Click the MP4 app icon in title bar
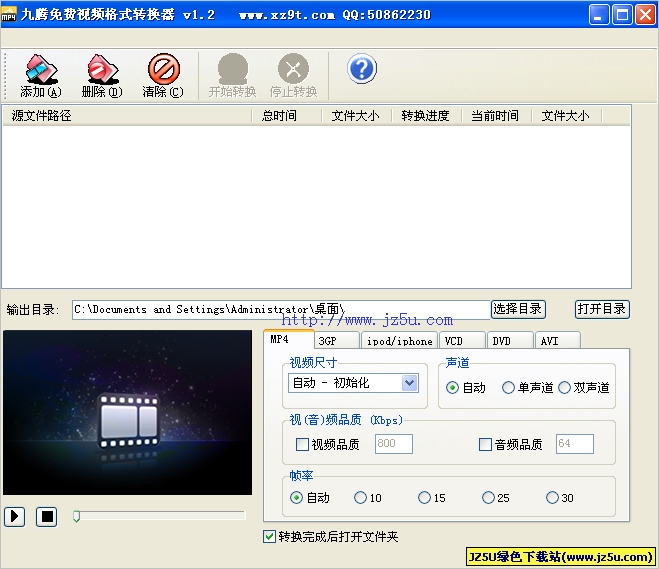 point(8,15)
